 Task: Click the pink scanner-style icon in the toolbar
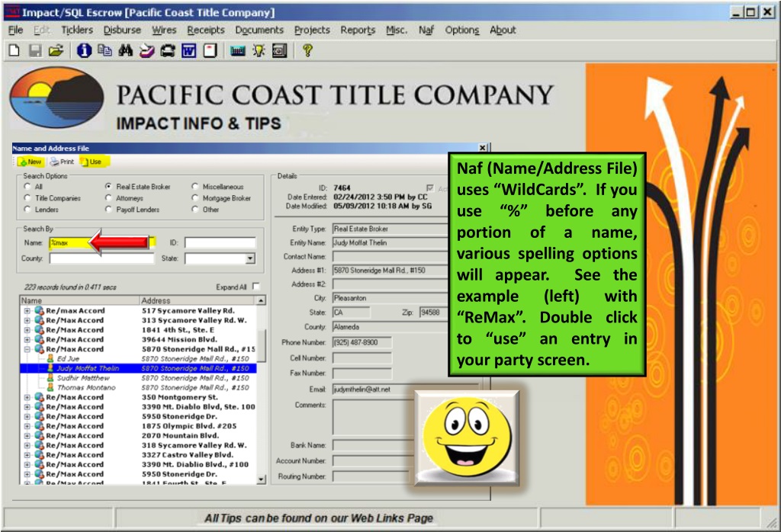[146, 50]
